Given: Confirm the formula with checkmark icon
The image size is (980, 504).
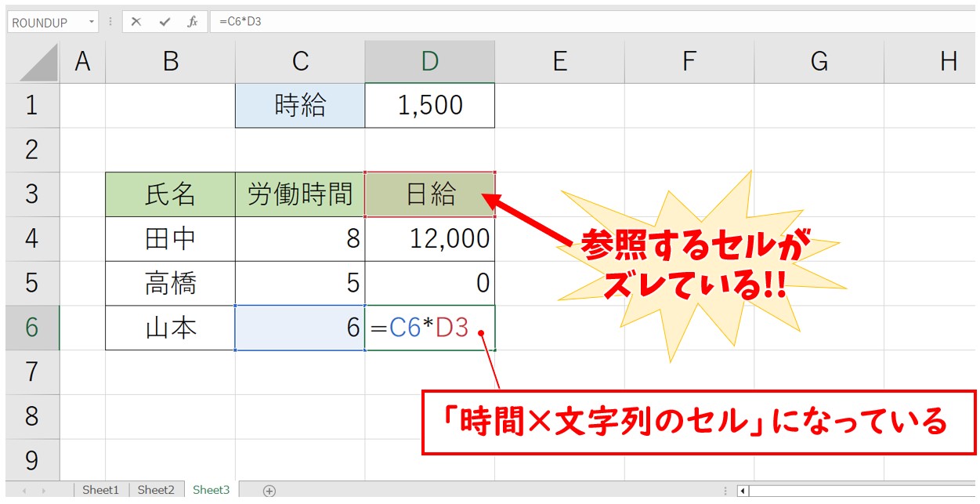Looking at the screenshot, I should click(x=165, y=22).
